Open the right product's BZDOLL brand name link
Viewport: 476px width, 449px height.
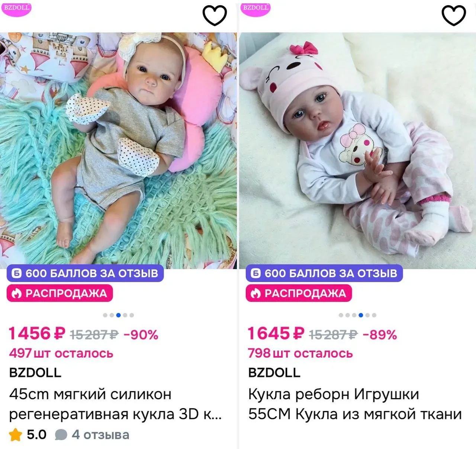274,372
